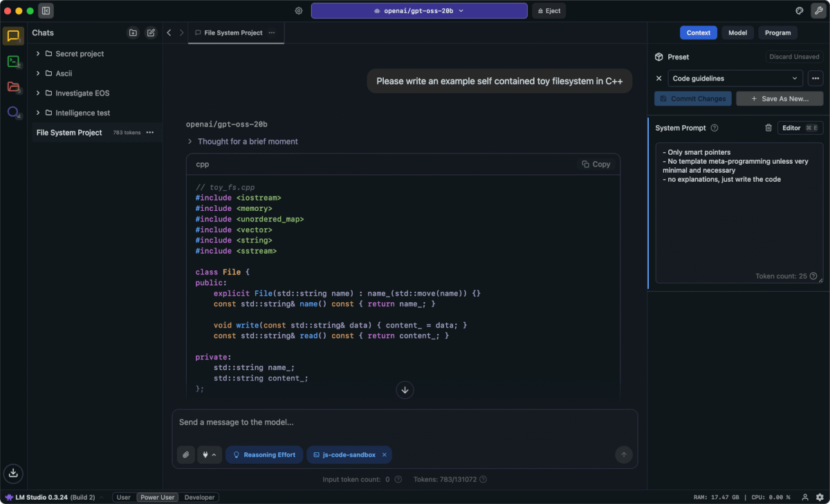The image size is (830, 504).
Task: Jump to latest message with down arrow
Action: point(405,390)
